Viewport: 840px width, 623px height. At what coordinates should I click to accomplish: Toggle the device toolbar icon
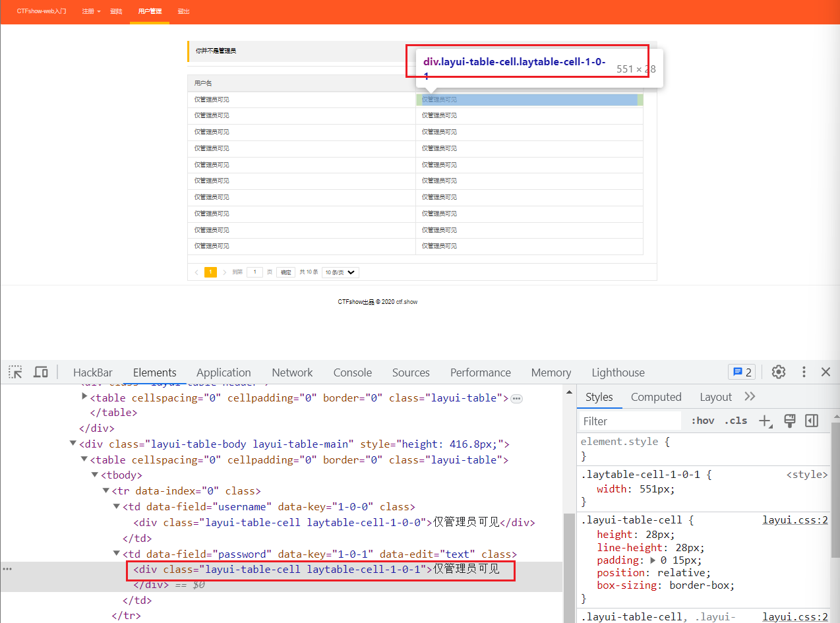pyautogui.click(x=41, y=372)
